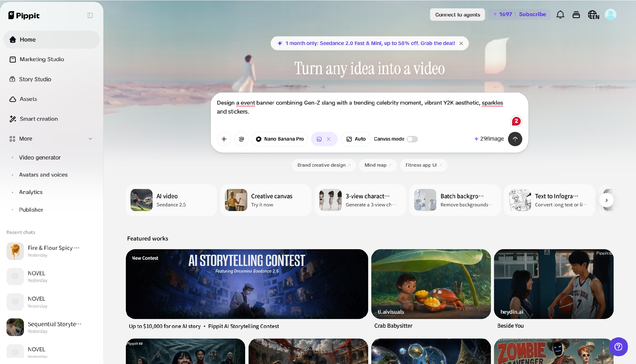Show next tool cards with right arrow
This screenshot has width=636, height=364.
[x=606, y=200]
